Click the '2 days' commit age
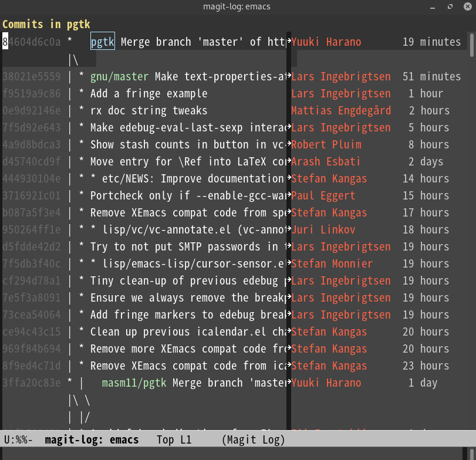This screenshot has height=460, width=476. point(426,161)
